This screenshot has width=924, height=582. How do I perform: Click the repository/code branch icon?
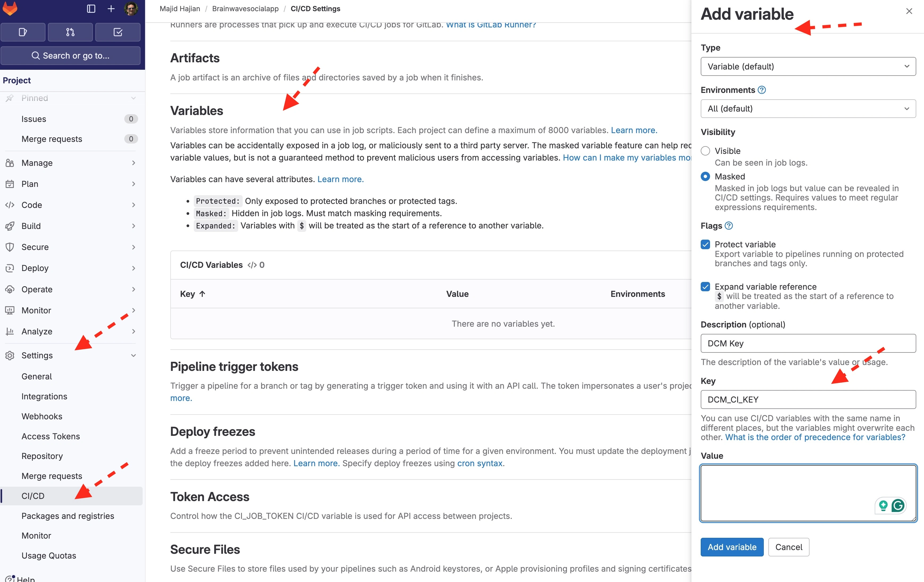click(70, 31)
